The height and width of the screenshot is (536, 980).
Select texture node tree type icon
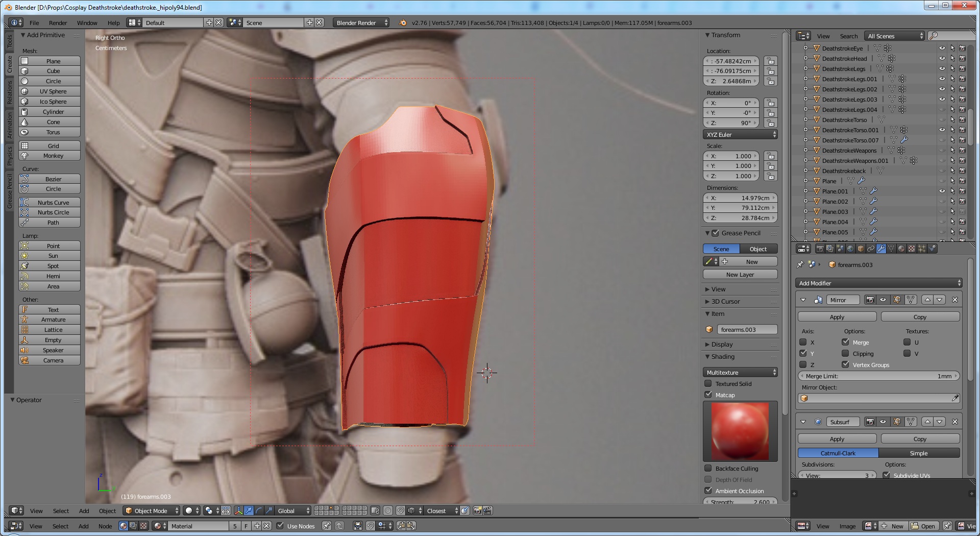point(143,526)
